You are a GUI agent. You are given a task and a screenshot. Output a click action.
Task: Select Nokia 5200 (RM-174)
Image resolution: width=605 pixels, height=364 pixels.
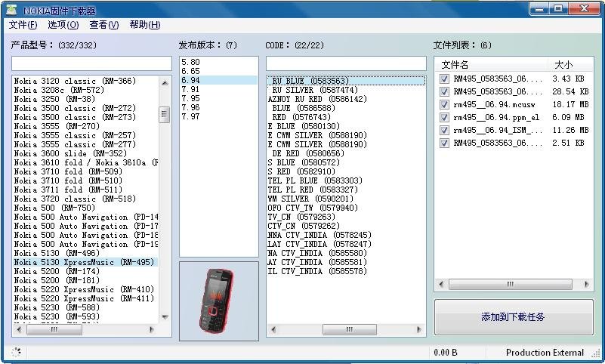(85, 271)
